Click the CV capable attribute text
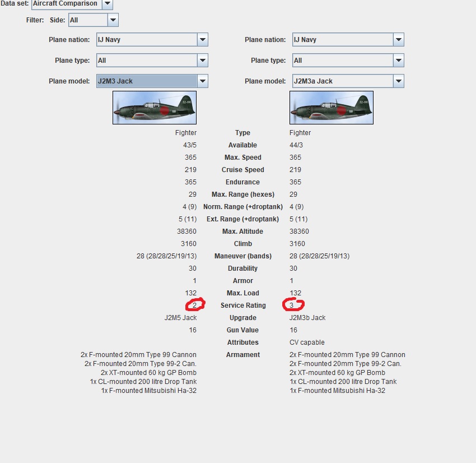The image size is (476, 463). point(307,342)
